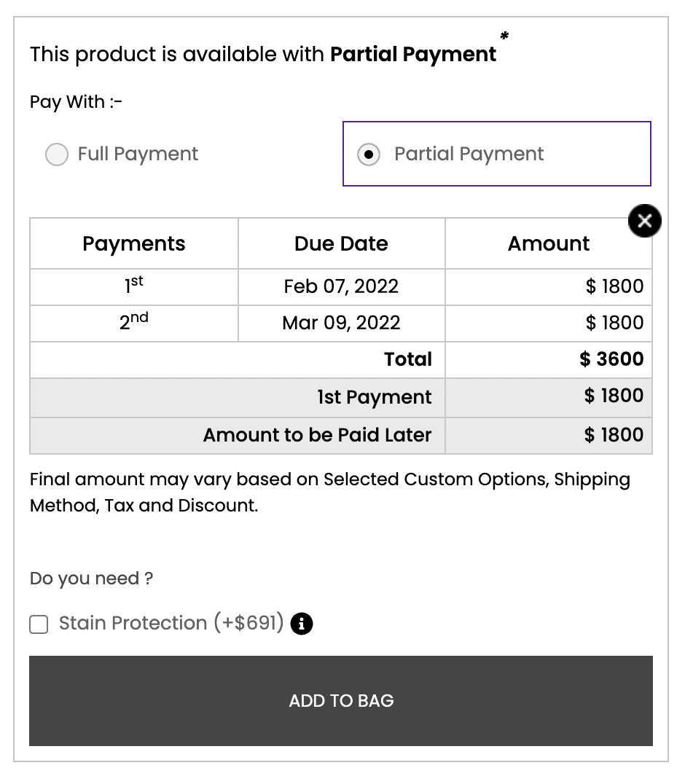Click the 2nd payment row label
The height and width of the screenshot is (784, 685).
coord(134,321)
